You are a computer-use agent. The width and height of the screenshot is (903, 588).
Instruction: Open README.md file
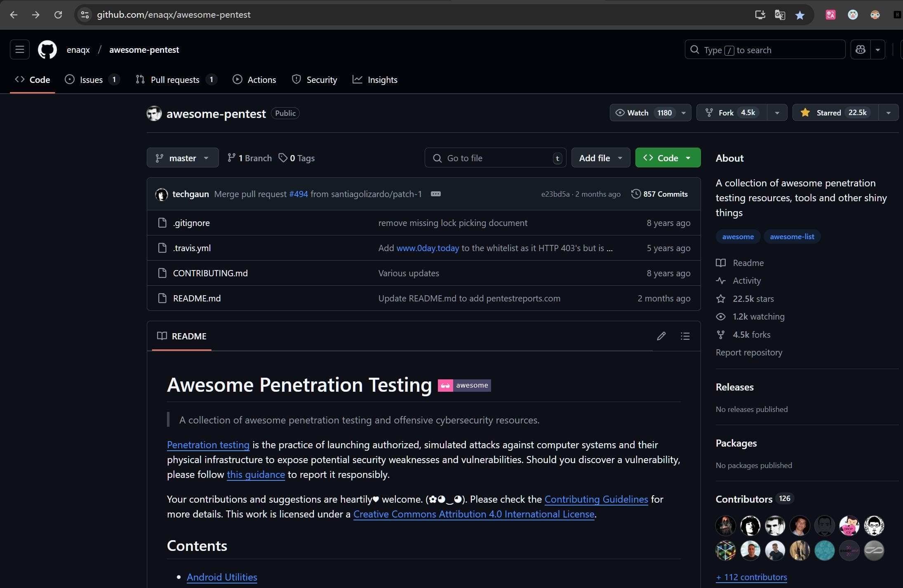[197, 299]
